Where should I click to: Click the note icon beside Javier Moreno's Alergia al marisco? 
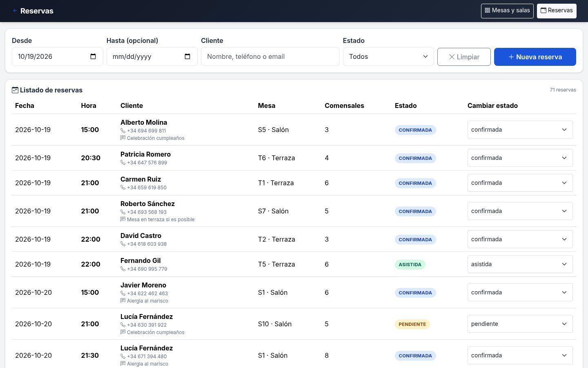pyautogui.click(x=123, y=301)
